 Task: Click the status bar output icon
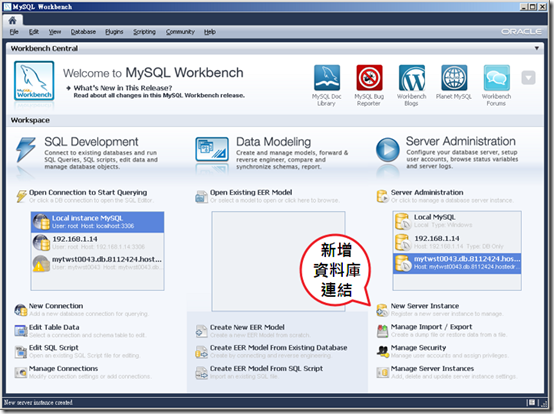pyautogui.click(x=531, y=402)
